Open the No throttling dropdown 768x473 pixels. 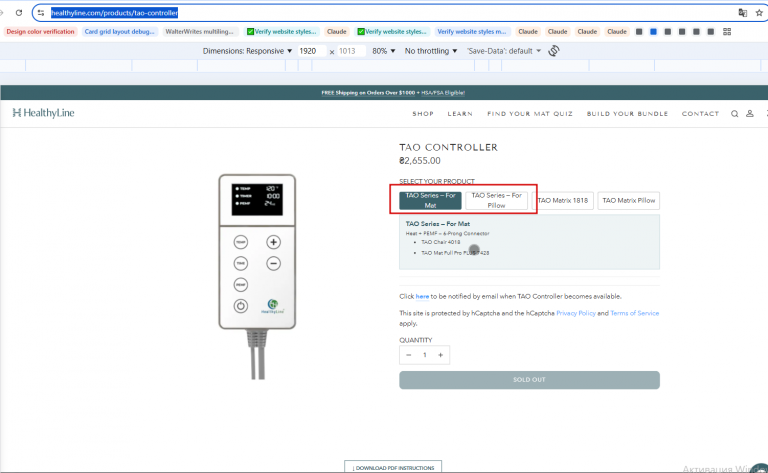(x=431, y=51)
